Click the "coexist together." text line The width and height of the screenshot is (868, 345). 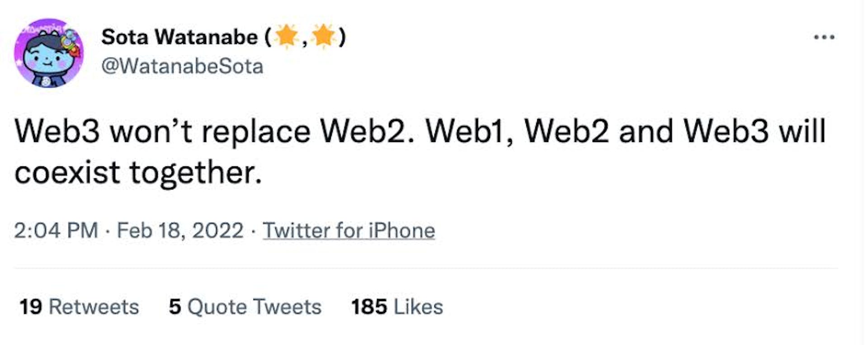click(138, 172)
